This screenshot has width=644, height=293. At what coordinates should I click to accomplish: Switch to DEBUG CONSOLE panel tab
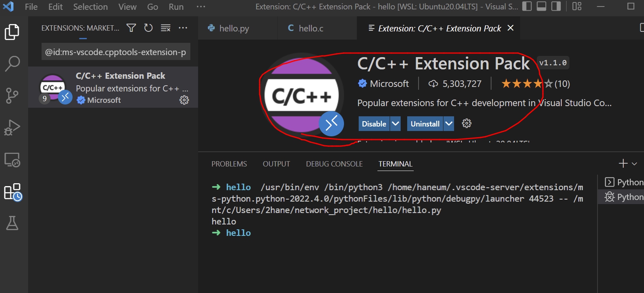coord(334,164)
